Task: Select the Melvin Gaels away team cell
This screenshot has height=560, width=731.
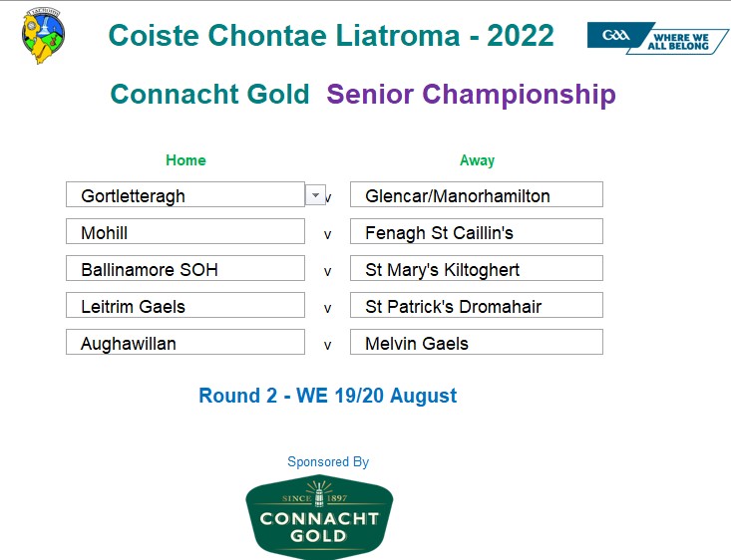Action: click(x=477, y=342)
